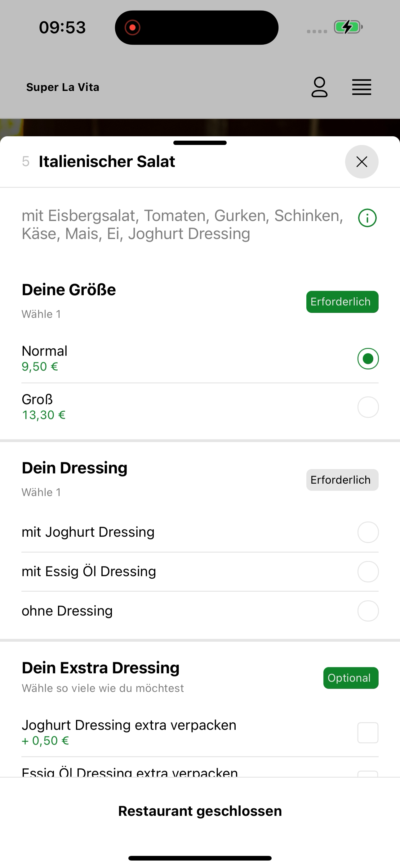This screenshot has height=868, width=400.
Task: Select the Groß size option
Action: tap(200, 407)
